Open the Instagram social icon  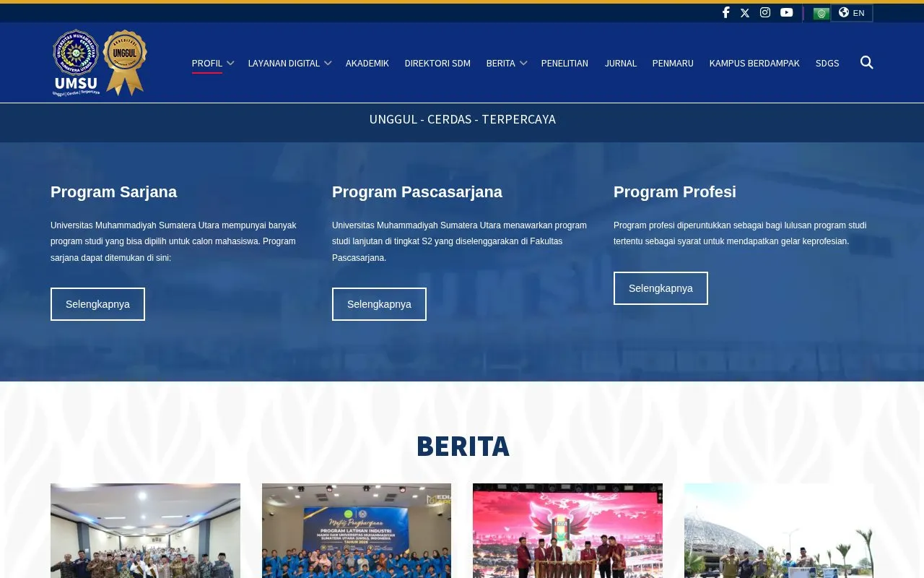point(765,12)
